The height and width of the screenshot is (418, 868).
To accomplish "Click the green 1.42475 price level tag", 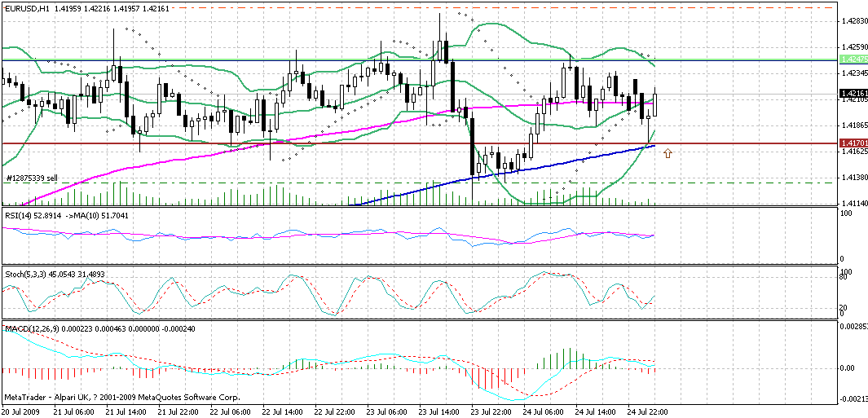I will pyautogui.click(x=853, y=59).
